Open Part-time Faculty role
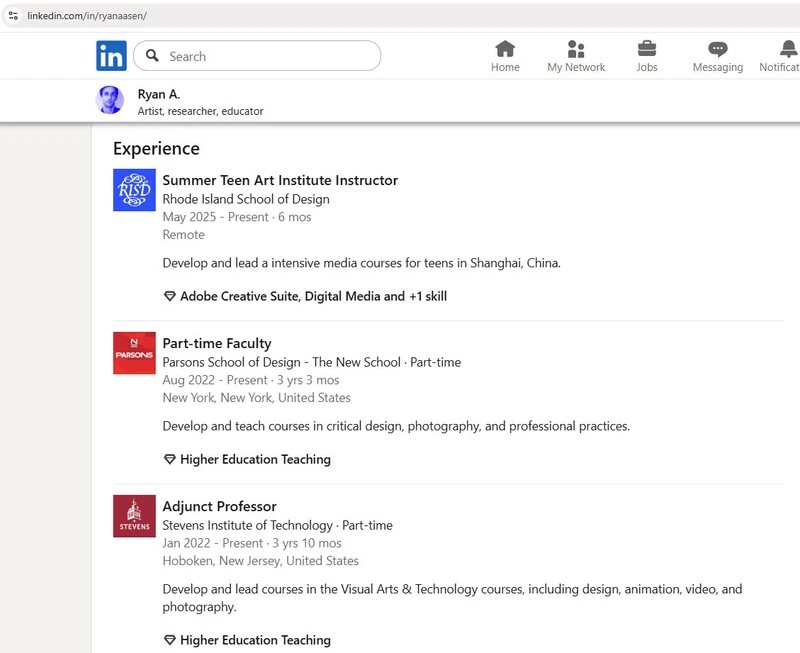The width and height of the screenshot is (800, 653). (217, 343)
